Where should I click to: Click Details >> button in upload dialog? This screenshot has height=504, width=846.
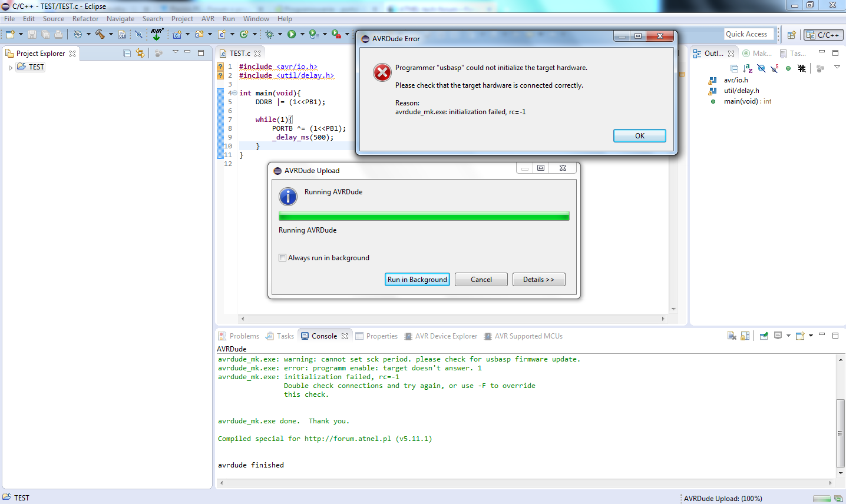pos(538,280)
